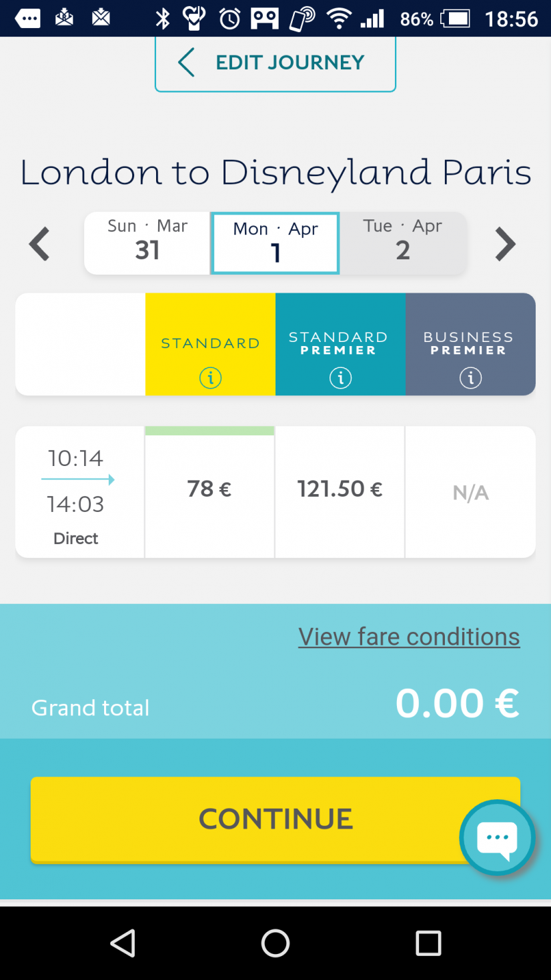Open the View fare conditions link
551x980 pixels.
point(409,637)
